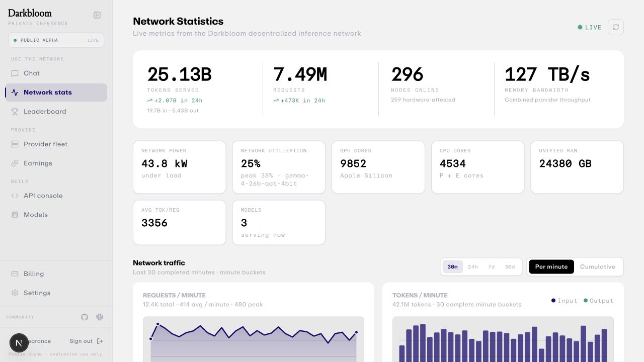This screenshot has height=362, width=644.
Task: Select the Per minute view
Action: [x=551, y=267]
